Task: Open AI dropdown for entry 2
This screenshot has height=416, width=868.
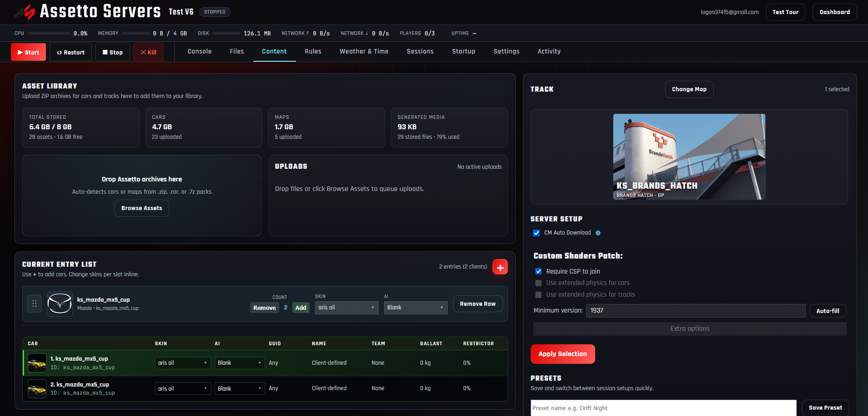Action: click(240, 389)
